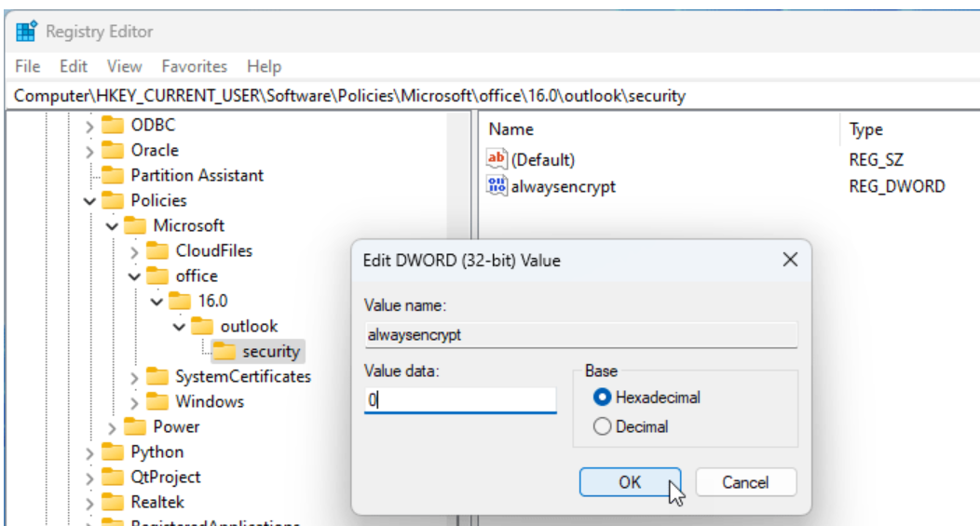Collapse the office tree node
This screenshot has height=526, width=980.
(x=134, y=276)
